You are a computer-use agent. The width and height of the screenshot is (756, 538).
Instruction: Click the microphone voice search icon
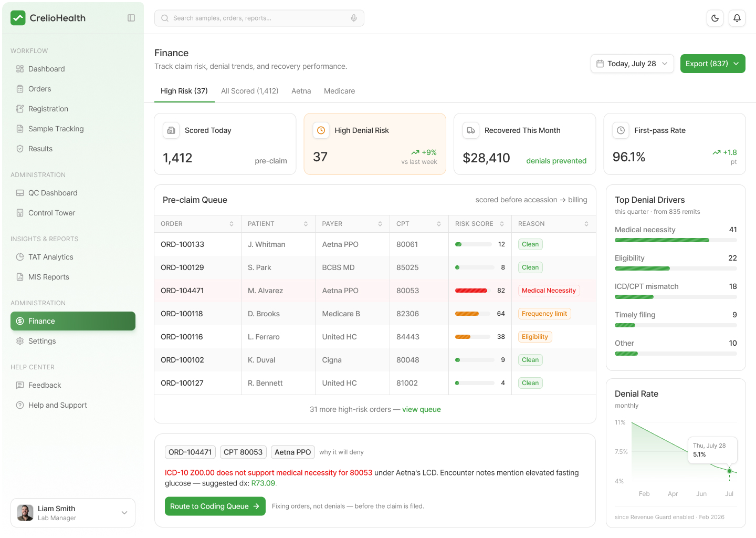354,18
